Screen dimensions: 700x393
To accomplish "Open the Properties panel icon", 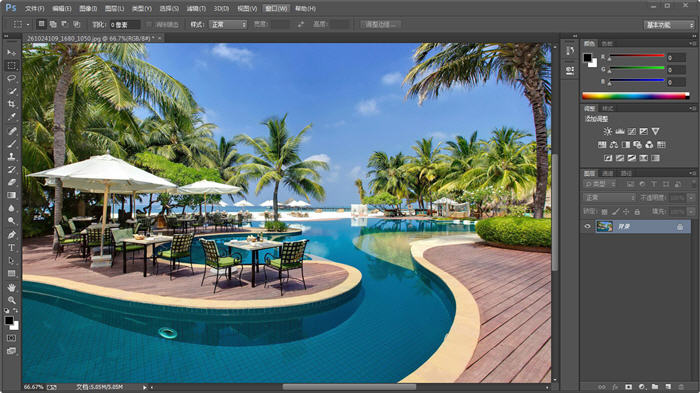I will click(x=570, y=70).
